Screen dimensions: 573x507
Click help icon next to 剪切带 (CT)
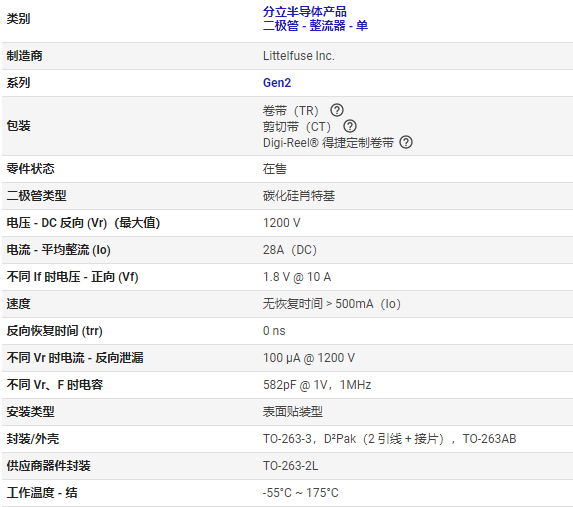coord(350,126)
